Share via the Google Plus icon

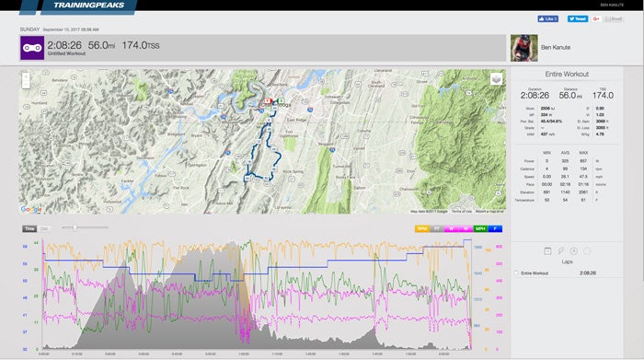(x=596, y=19)
